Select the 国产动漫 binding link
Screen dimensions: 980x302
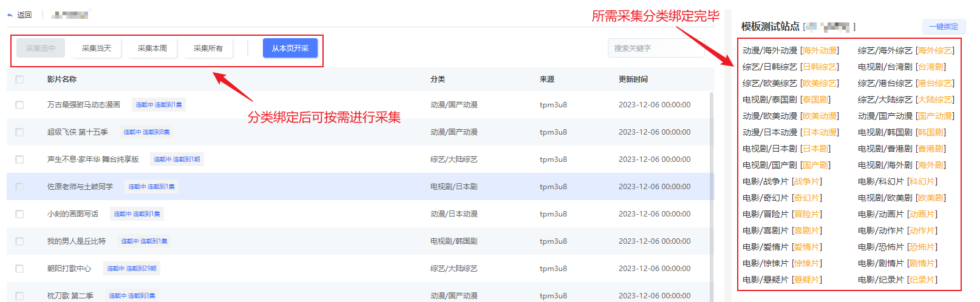[935, 116]
